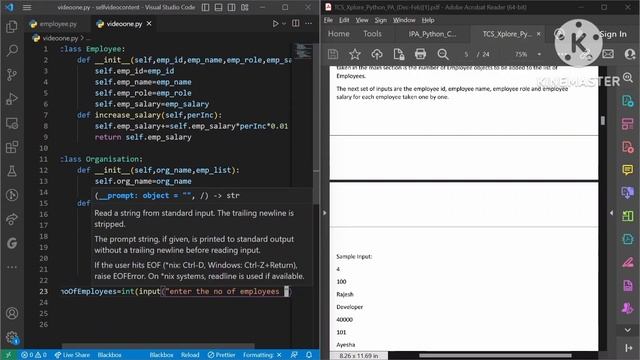
Task: Save the PDF file
Action: click(333, 54)
